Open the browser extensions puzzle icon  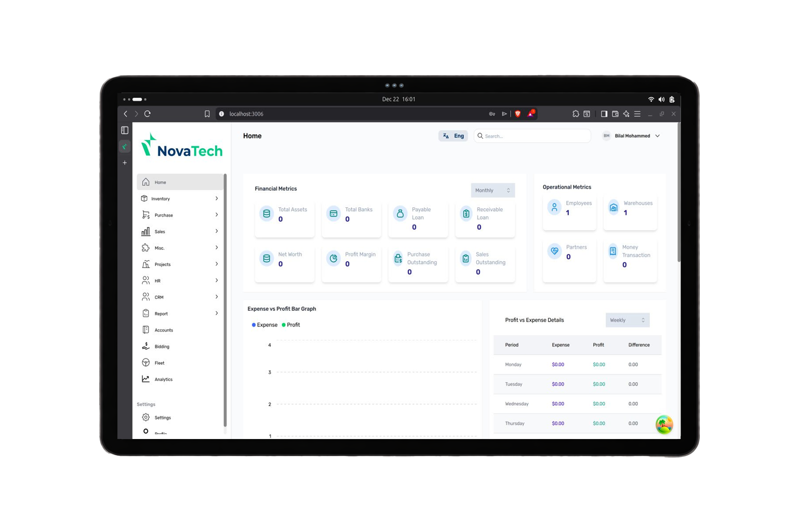pos(576,114)
